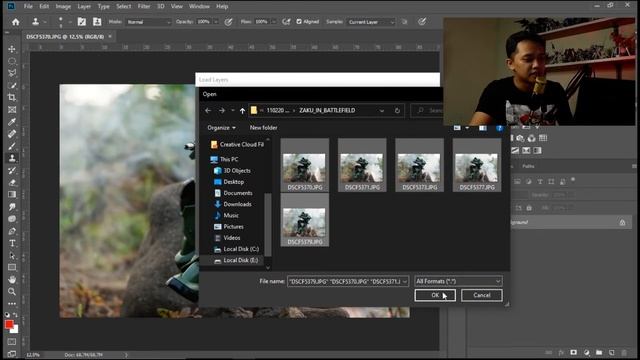The width and height of the screenshot is (640, 360).
Task: Go back in Open dialog
Action: pyautogui.click(x=208, y=111)
